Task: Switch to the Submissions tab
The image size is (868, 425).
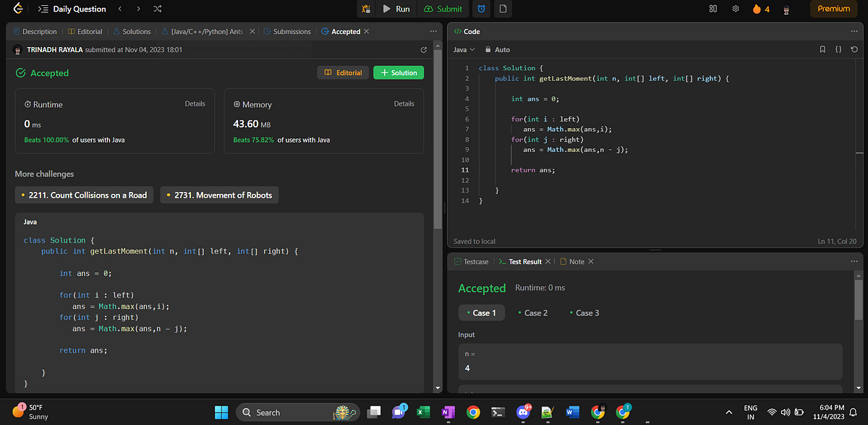Action: (287, 31)
